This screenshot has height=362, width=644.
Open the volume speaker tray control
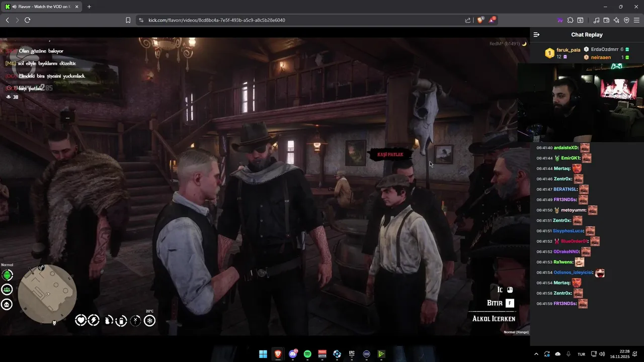point(602,354)
